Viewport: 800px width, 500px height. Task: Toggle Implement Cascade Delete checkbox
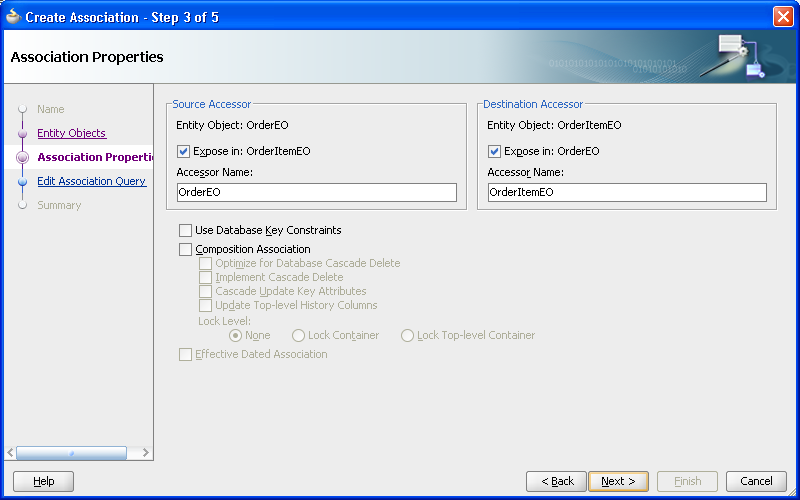205,278
